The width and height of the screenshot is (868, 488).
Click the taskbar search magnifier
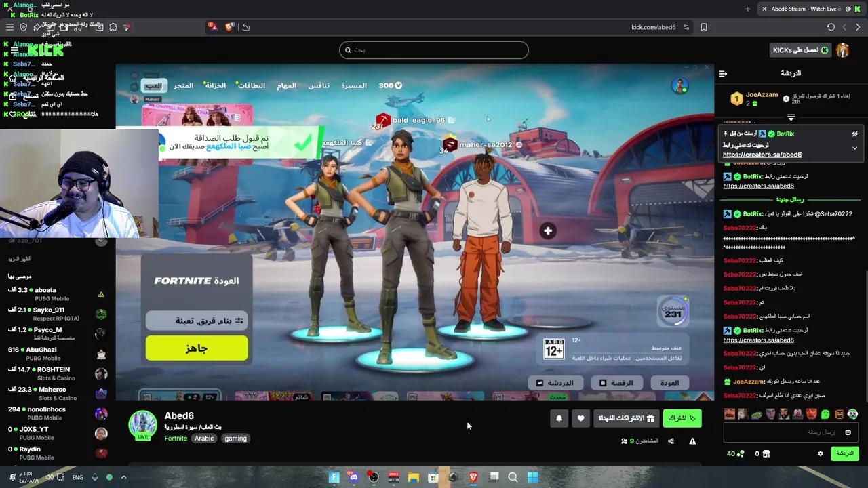513,477
